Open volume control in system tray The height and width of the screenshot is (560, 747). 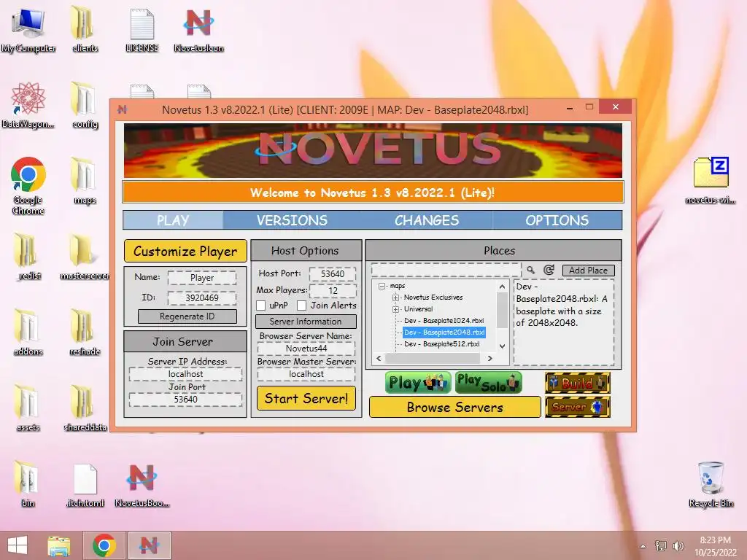(x=678, y=546)
